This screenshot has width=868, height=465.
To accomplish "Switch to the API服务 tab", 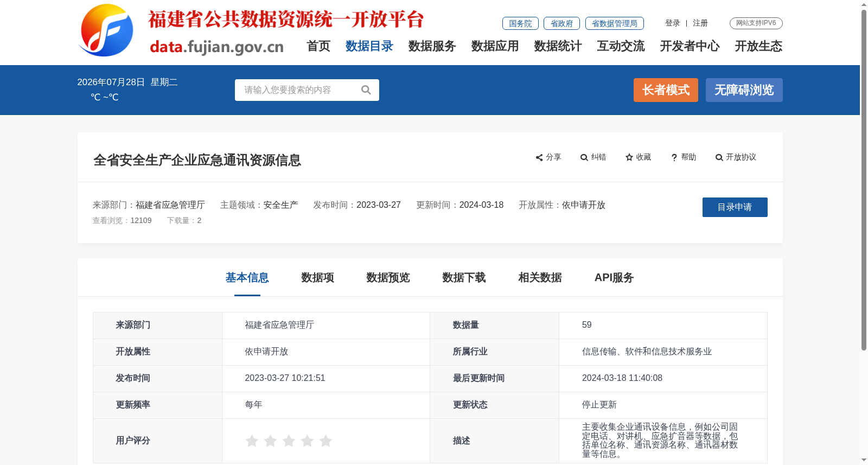I will click(614, 278).
